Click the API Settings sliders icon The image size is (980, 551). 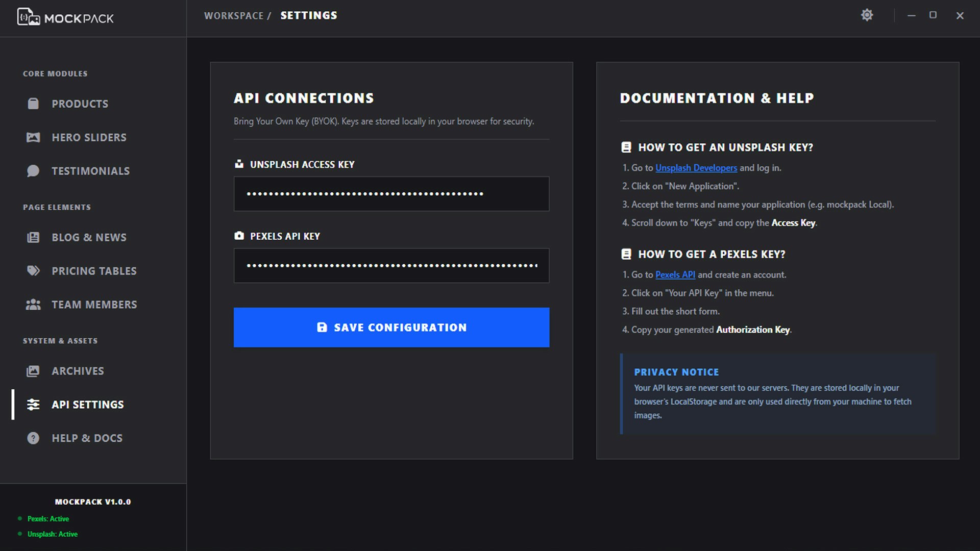click(x=33, y=405)
